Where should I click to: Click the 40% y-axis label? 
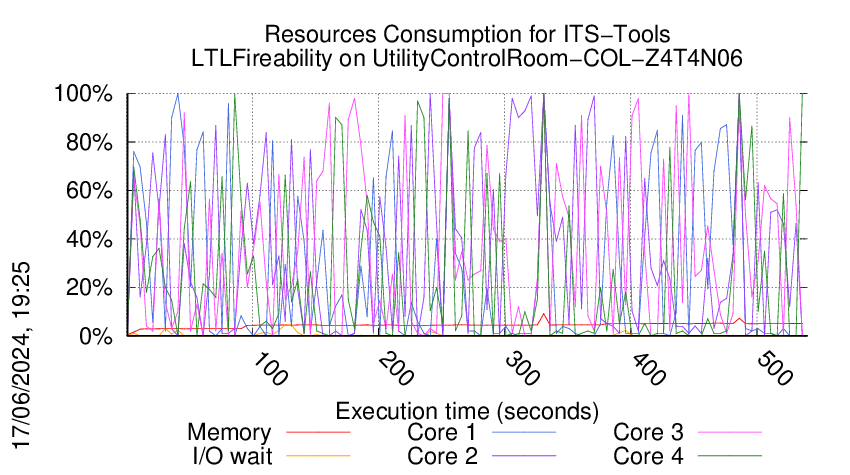tap(89, 239)
